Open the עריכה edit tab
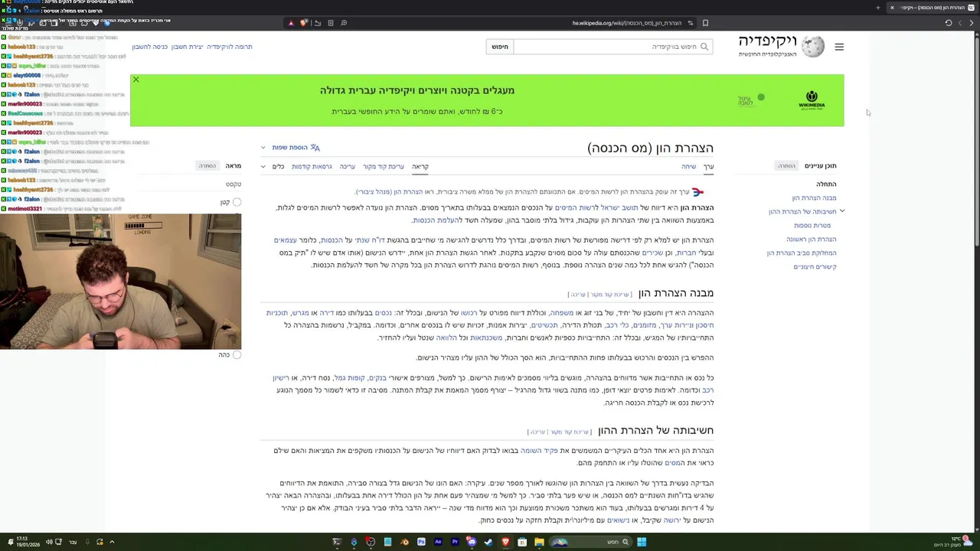 348,166
